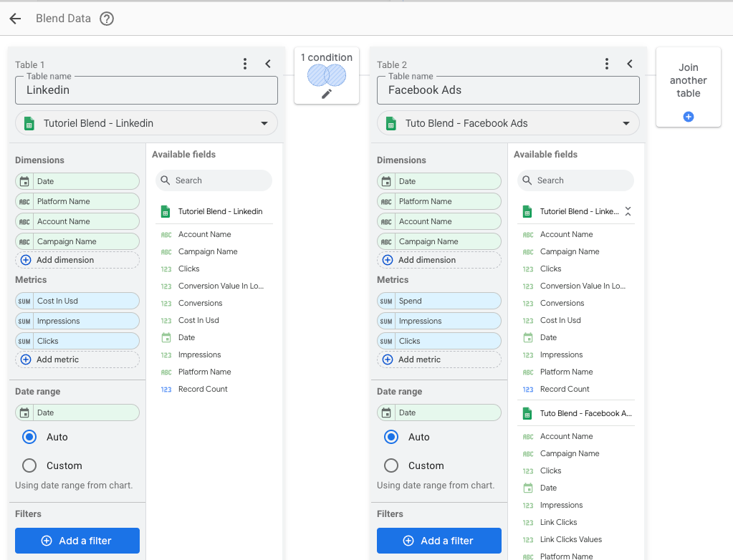Screen dimensions: 733x560
Task: Click plus icon to join another table
Action: click(x=688, y=117)
